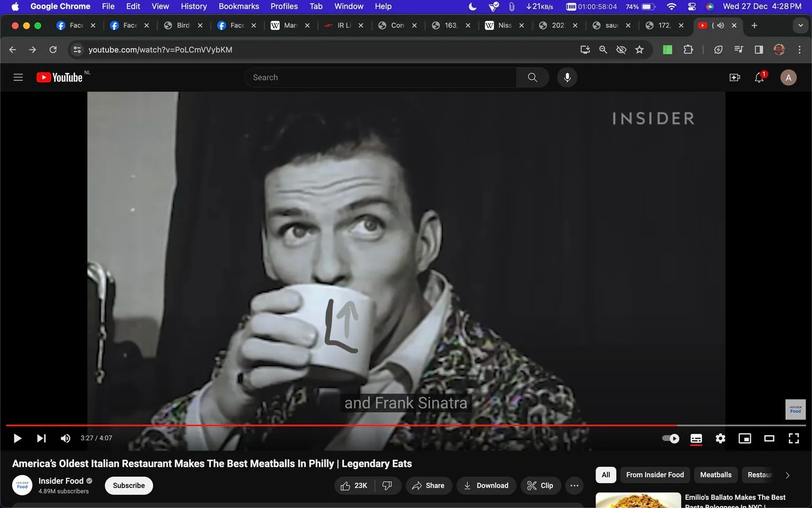Open voice search on YouTube

point(567,77)
